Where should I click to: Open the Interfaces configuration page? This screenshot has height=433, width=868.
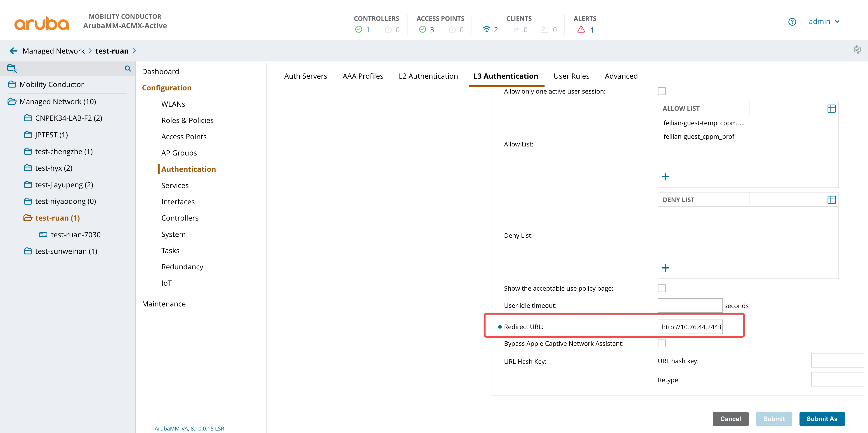(178, 202)
